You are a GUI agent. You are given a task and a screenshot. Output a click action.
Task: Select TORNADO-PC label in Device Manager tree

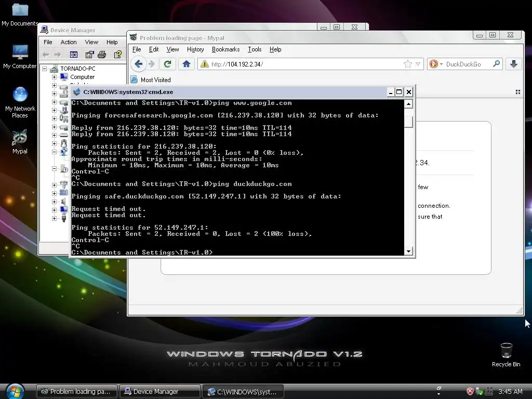pyautogui.click(x=78, y=69)
